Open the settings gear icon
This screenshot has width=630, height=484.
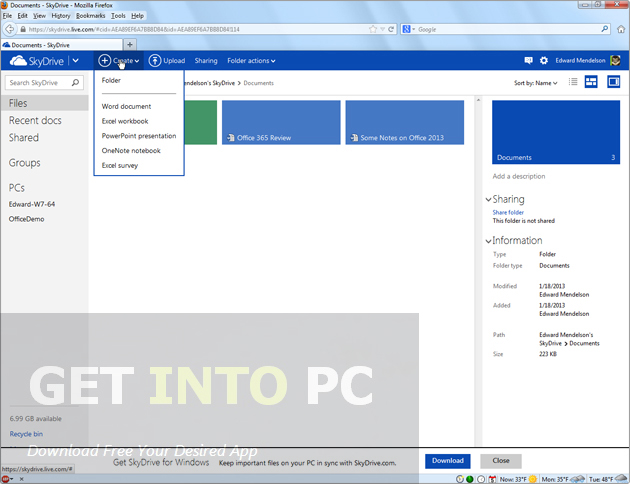(544, 60)
